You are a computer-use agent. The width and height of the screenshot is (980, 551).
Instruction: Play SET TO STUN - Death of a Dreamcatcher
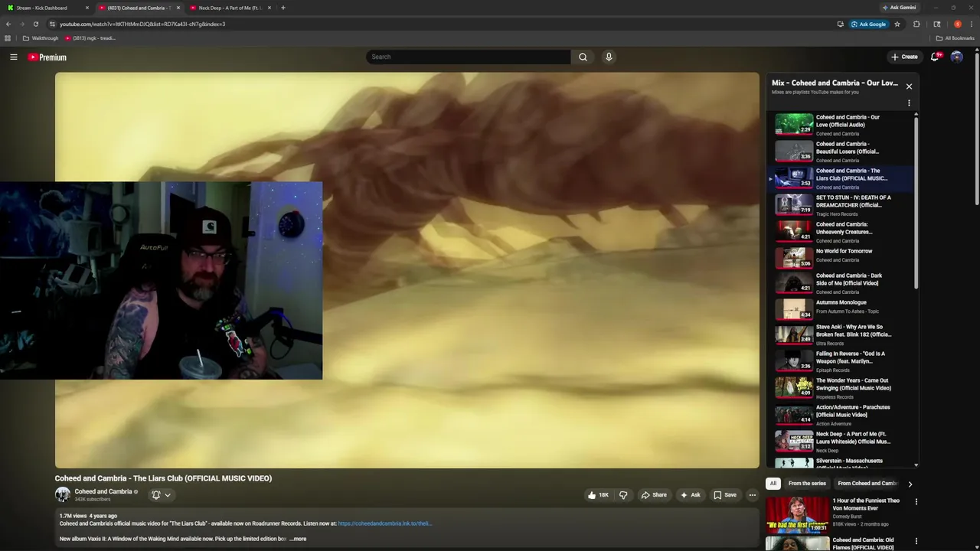(841, 205)
